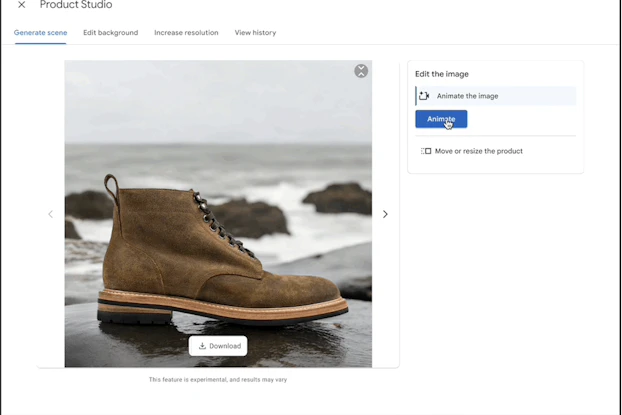Select the Animate the image option
The width and height of the screenshot is (622, 415).
pos(495,96)
